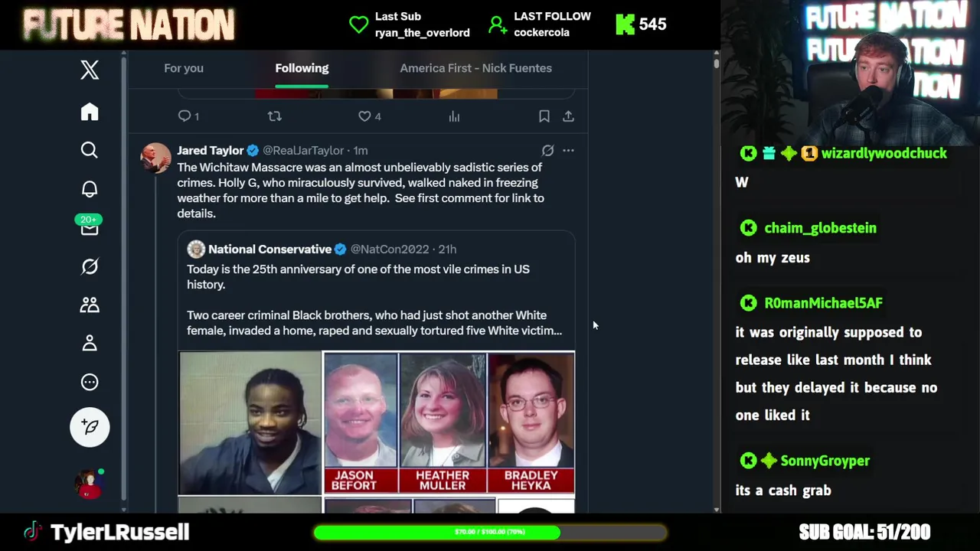This screenshot has width=980, height=551.
Task: Click National Conservative avatar in quoted post
Action: (196, 249)
